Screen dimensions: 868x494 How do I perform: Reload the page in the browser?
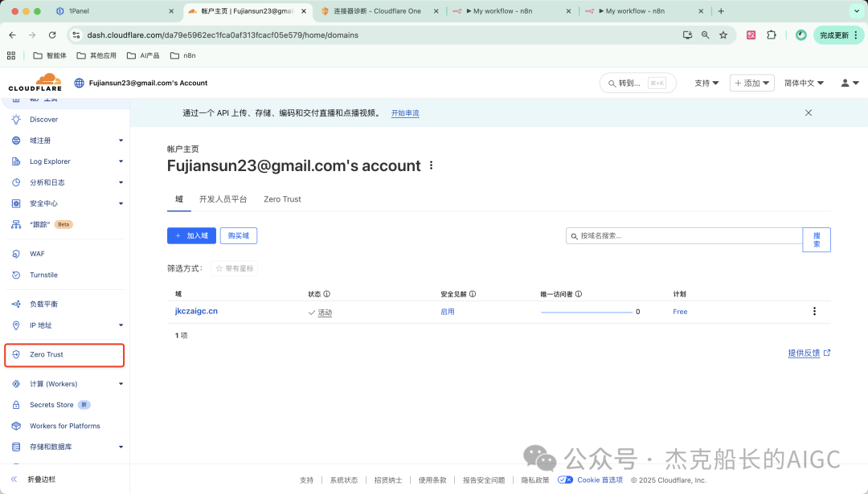tap(52, 35)
